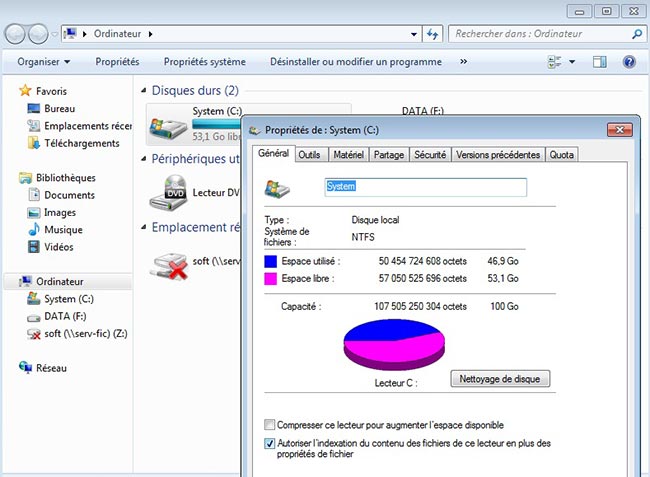The image size is (650, 477).
Task: Click the System (C:) usage bar
Action: click(x=216, y=123)
